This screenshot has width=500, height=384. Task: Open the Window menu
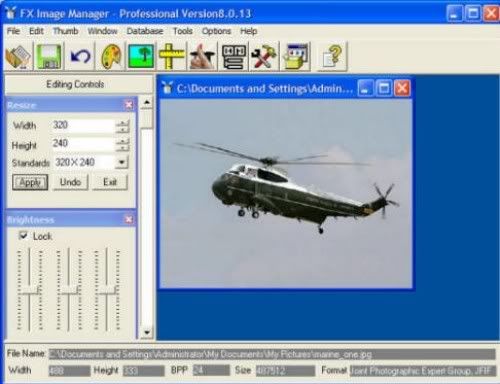102,31
